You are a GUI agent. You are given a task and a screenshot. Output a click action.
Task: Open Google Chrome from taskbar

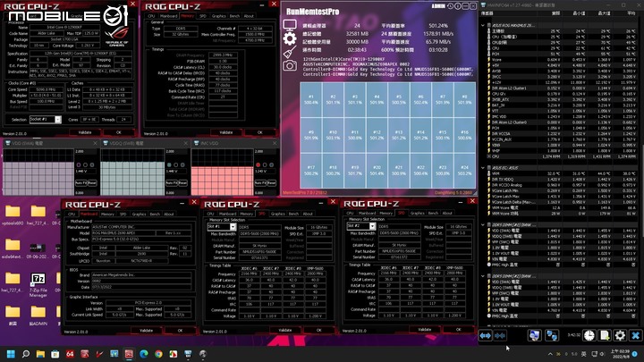click(158, 354)
